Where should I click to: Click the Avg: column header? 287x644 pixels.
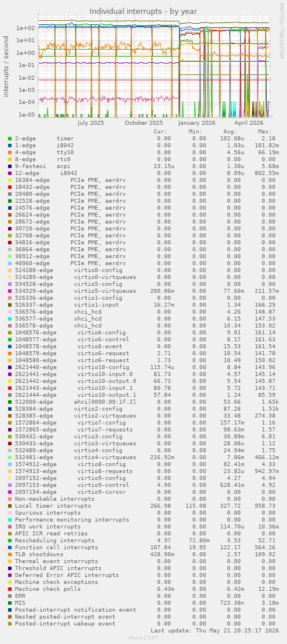pyautogui.click(x=229, y=132)
